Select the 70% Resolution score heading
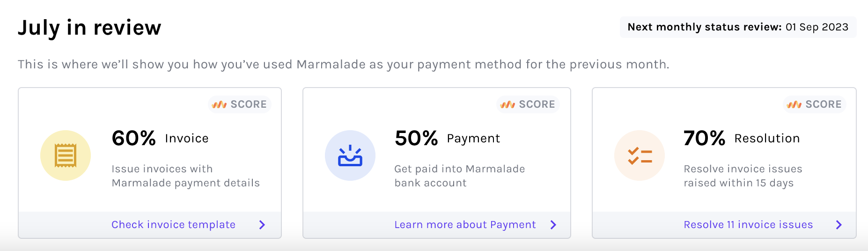868x251 pixels. click(742, 138)
